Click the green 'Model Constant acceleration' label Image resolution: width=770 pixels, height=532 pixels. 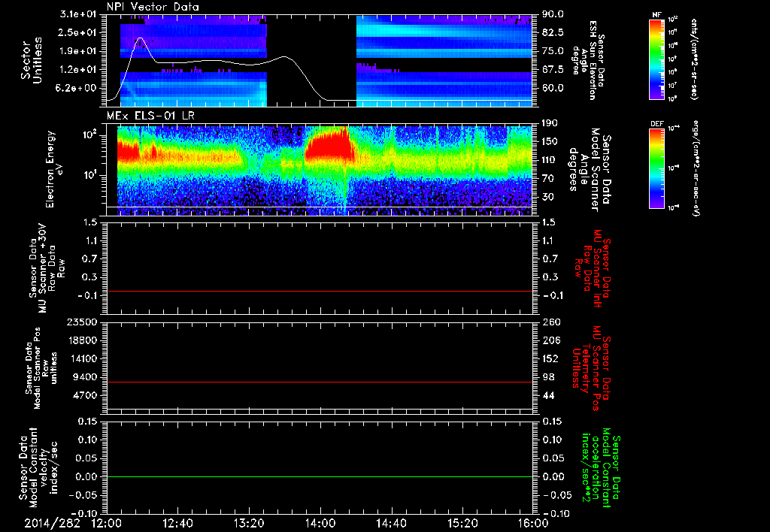click(601, 467)
